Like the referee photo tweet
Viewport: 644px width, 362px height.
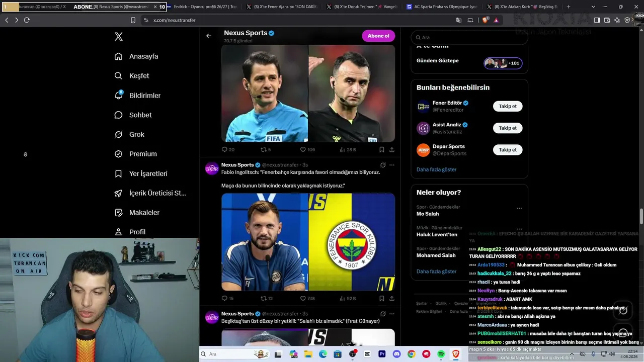[307, 149]
